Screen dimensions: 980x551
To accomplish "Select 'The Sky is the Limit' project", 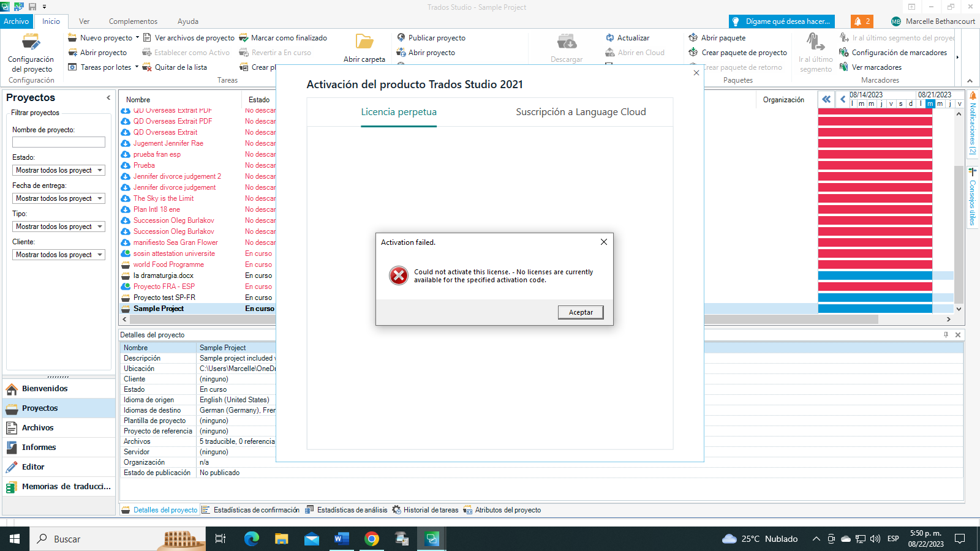I will pos(164,198).
